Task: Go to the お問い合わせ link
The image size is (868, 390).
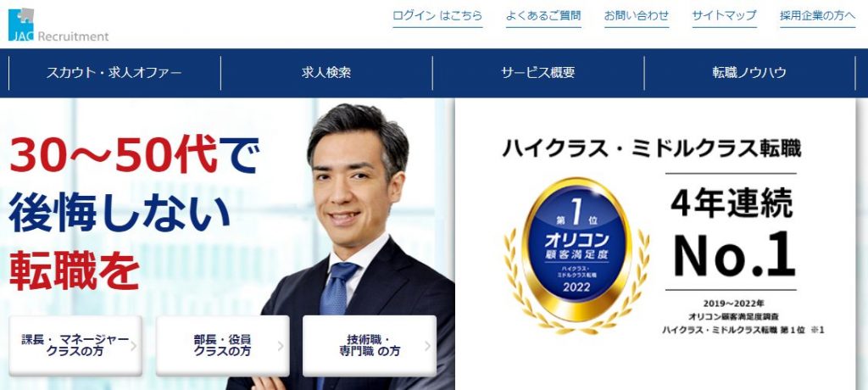Action: pos(636,16)
